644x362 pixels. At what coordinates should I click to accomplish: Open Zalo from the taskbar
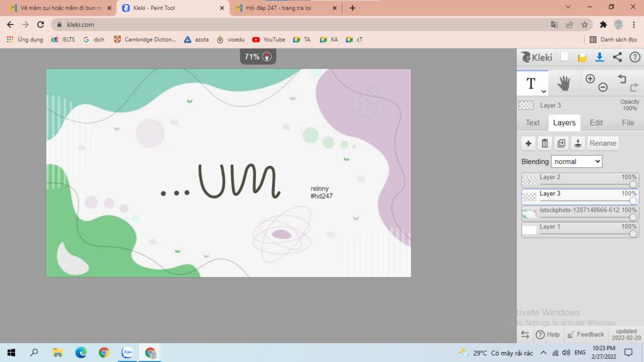[127, 353]
